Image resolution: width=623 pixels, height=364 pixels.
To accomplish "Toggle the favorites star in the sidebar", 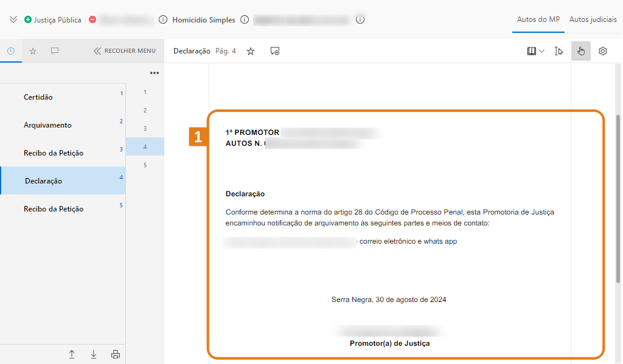I will (33, 51).
